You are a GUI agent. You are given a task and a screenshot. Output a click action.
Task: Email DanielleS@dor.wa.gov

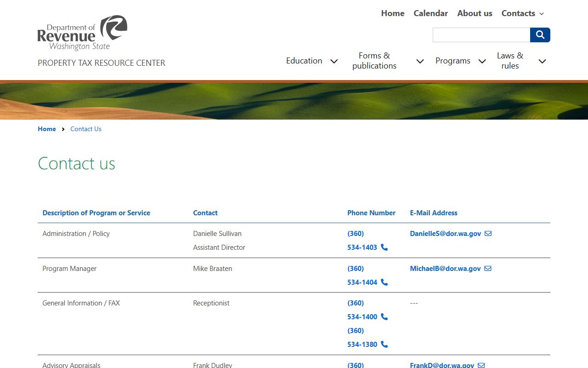tap(445, 234)
